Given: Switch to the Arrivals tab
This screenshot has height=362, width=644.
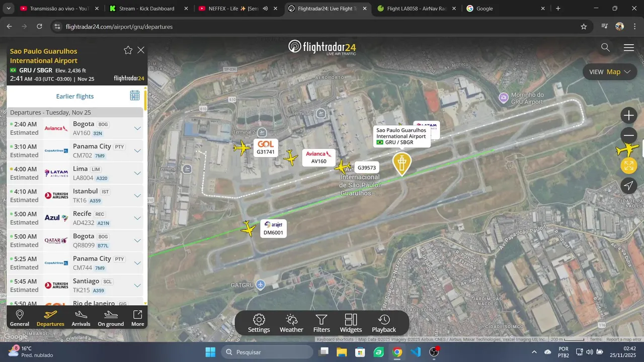Looking at the screenshot, I should point(81,318).
